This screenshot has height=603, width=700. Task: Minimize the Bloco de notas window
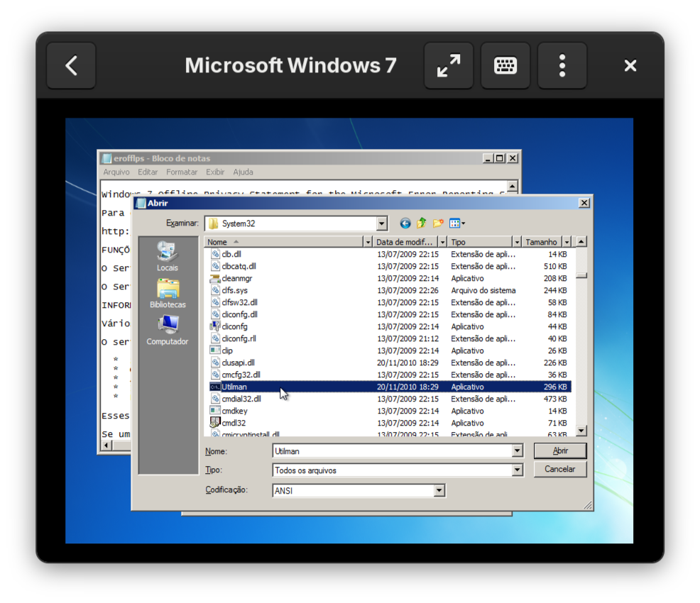click(488, 158)
